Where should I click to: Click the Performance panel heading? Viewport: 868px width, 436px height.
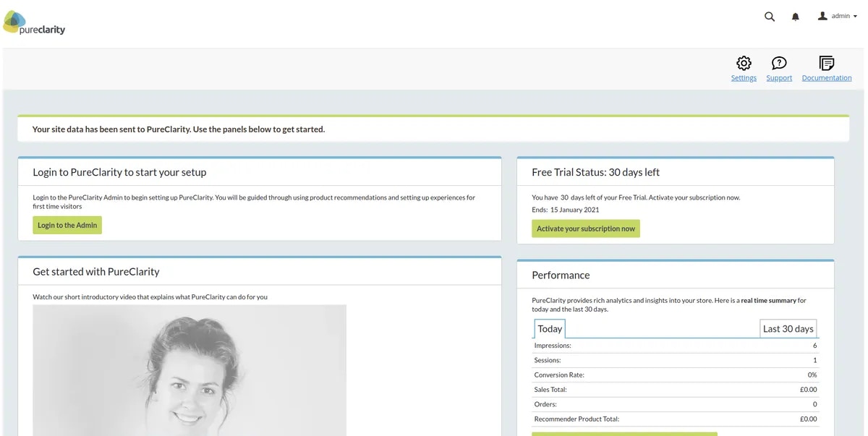[561, 275]
